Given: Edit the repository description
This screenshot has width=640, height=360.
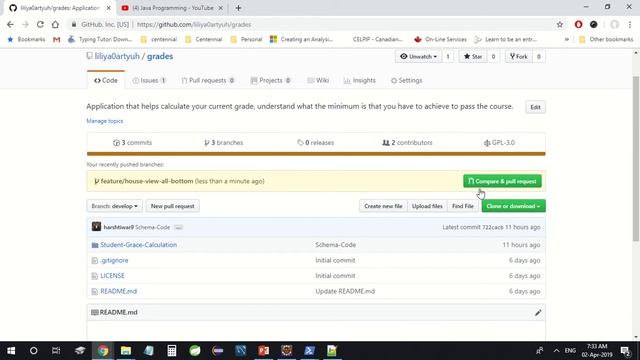Looking at the screenshot, I should 535,107.
